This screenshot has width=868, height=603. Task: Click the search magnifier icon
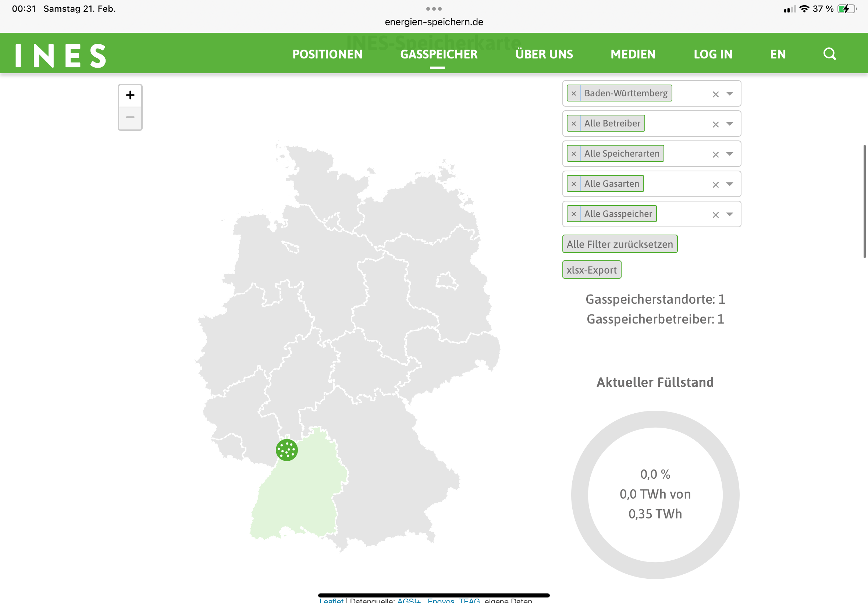pyautogui.click(x=829, y=54)
